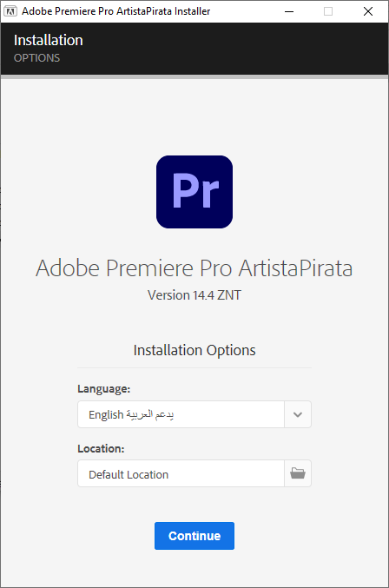
Task: Click the Adobe Premiere Pro ArtistaPirata product name
Action: click(x=194, y=268)
